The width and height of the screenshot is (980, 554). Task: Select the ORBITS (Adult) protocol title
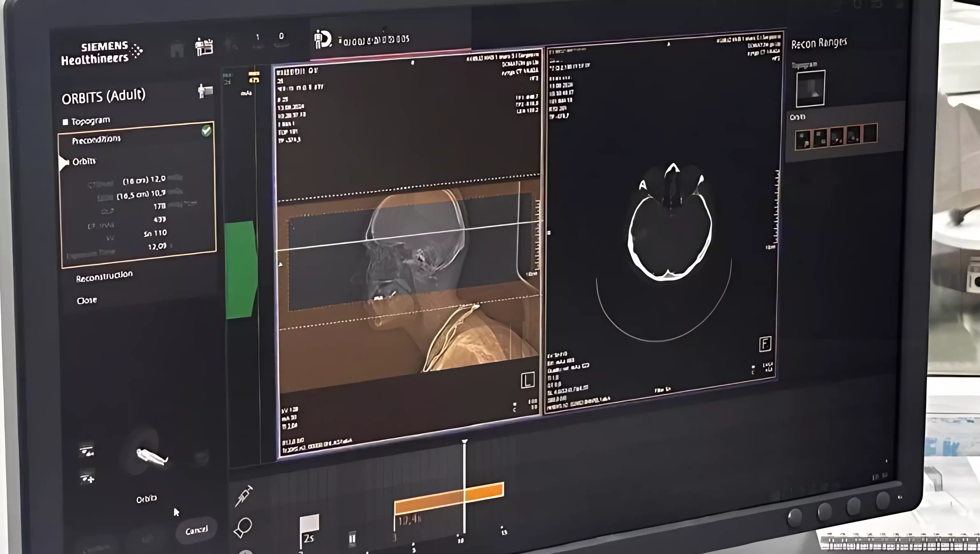point(104,96)
